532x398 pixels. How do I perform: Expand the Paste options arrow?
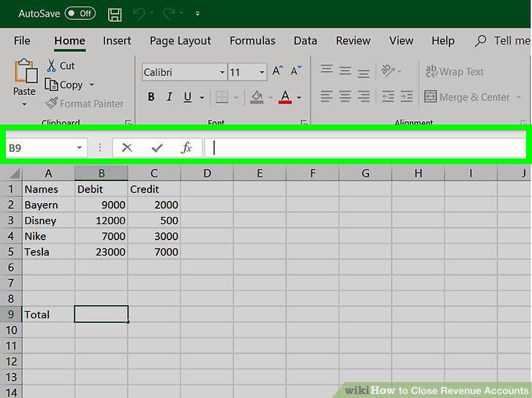coord(24,104)
